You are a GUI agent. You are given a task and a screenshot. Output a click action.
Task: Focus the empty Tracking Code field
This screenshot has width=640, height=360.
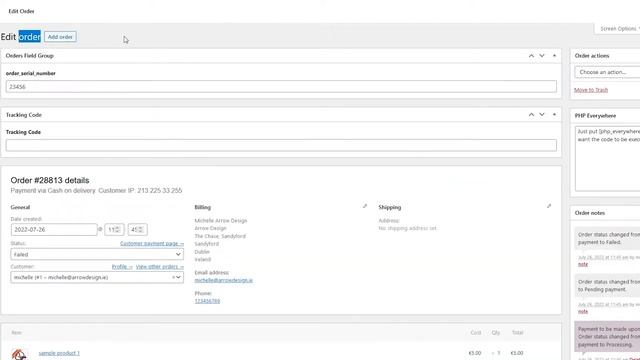[x=281, y=145]
